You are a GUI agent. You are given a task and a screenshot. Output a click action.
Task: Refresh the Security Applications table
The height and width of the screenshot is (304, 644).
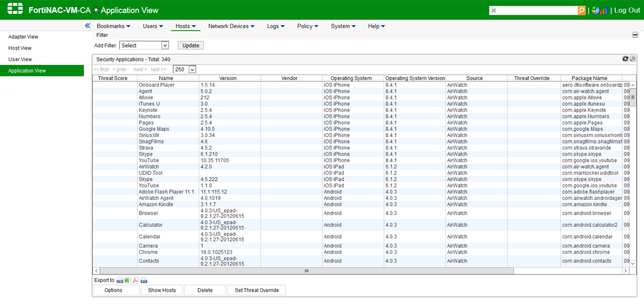point(625,59)
